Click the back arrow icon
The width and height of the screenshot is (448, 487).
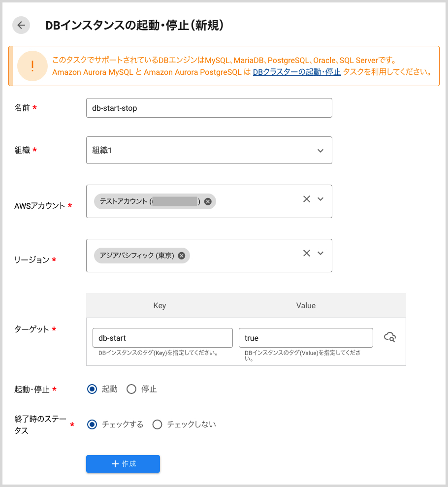click(21, 26)
